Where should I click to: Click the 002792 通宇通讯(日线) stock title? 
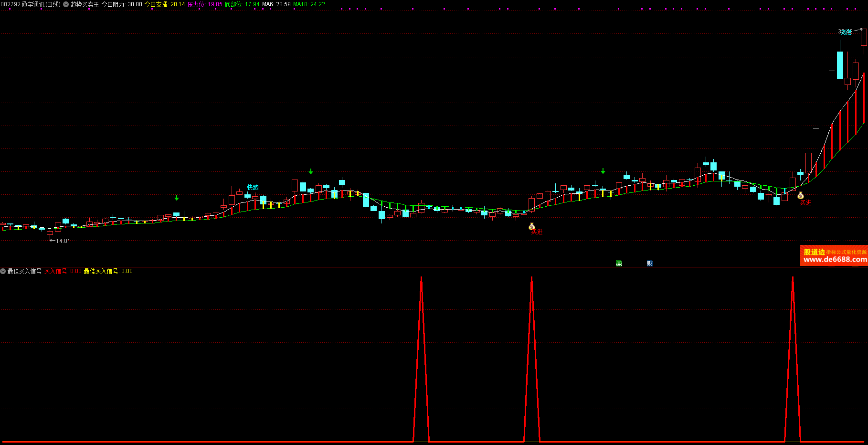[x=31, y=4]
